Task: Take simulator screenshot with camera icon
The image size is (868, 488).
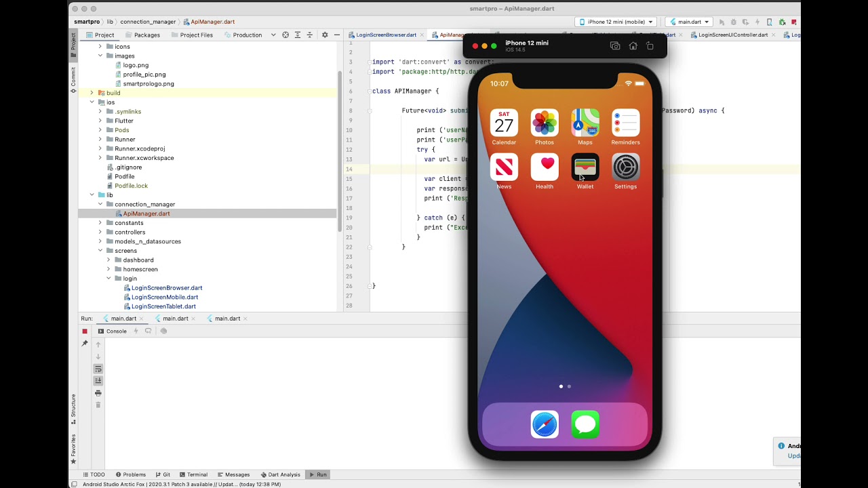Action: click(615, 46)
